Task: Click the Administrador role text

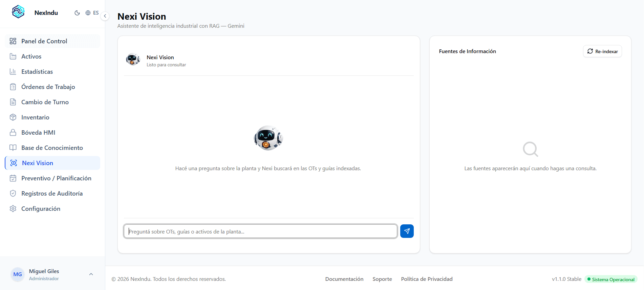Action: (x=44, y=278)
